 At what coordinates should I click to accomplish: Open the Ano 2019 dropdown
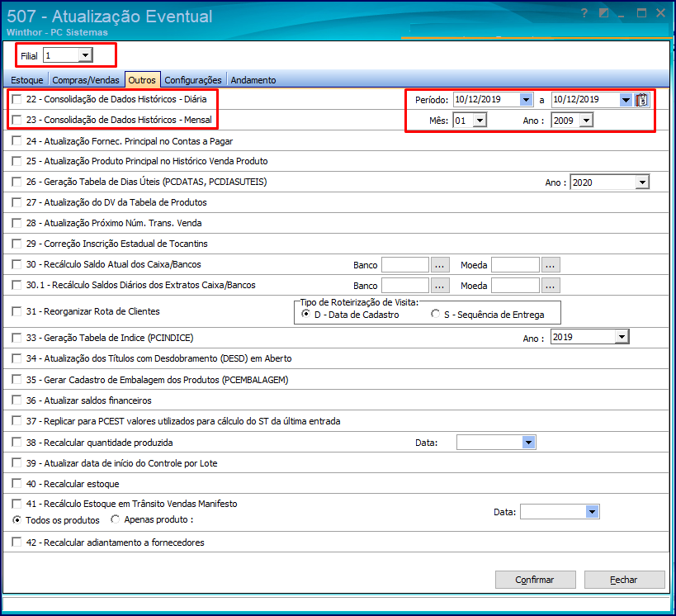coord(622,337)
